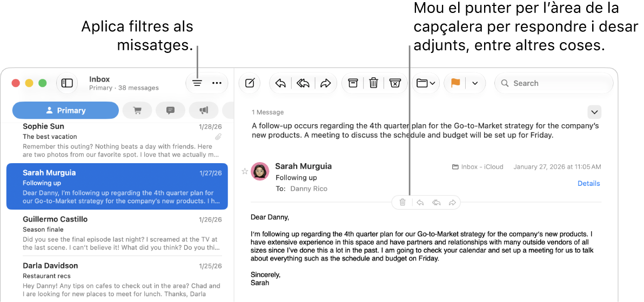Screen dimensions: 644x302
Task: Click the 1/26/26 date on Guillermo's email
Action: pyautogui.click(x=210, y=219)
